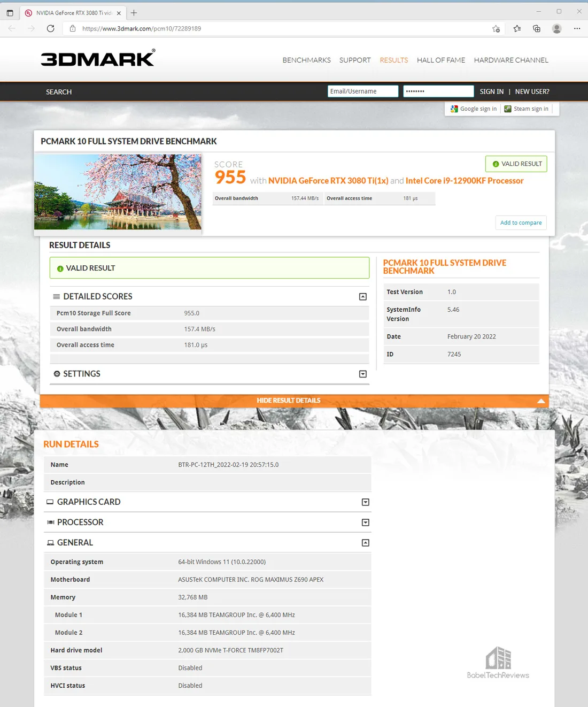The image size is (588, 707).
Task: Collapse the Detailed Scores section
Action: [363, 296]
